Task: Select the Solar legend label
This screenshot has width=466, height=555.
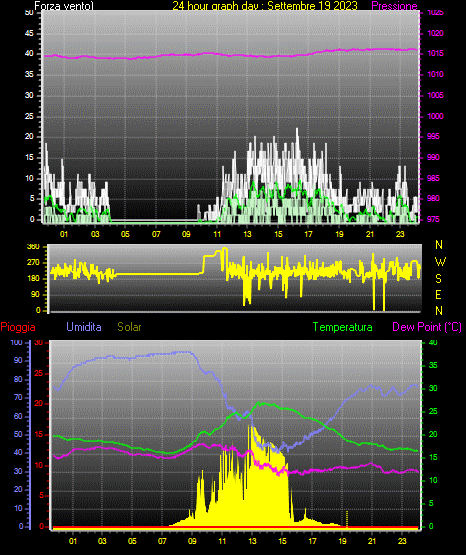Action: (130, 327)
